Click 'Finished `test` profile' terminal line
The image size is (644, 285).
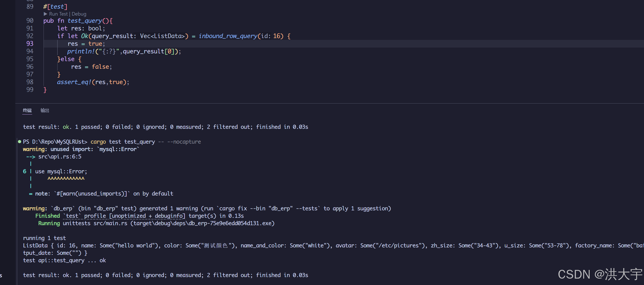click(140, 216)
